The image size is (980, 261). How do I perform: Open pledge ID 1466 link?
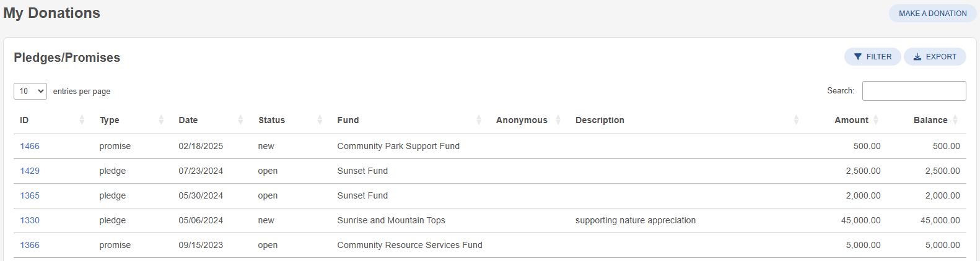click(30, 146)
